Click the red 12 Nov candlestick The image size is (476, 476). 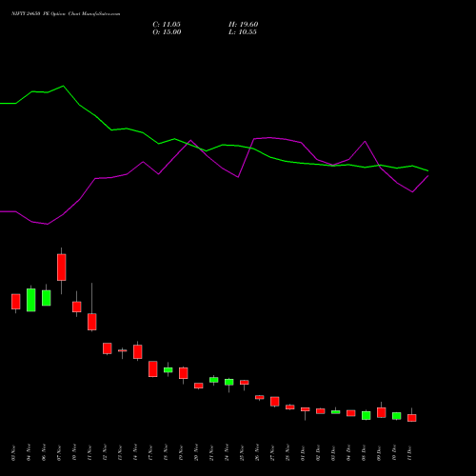tap(108, 348)
